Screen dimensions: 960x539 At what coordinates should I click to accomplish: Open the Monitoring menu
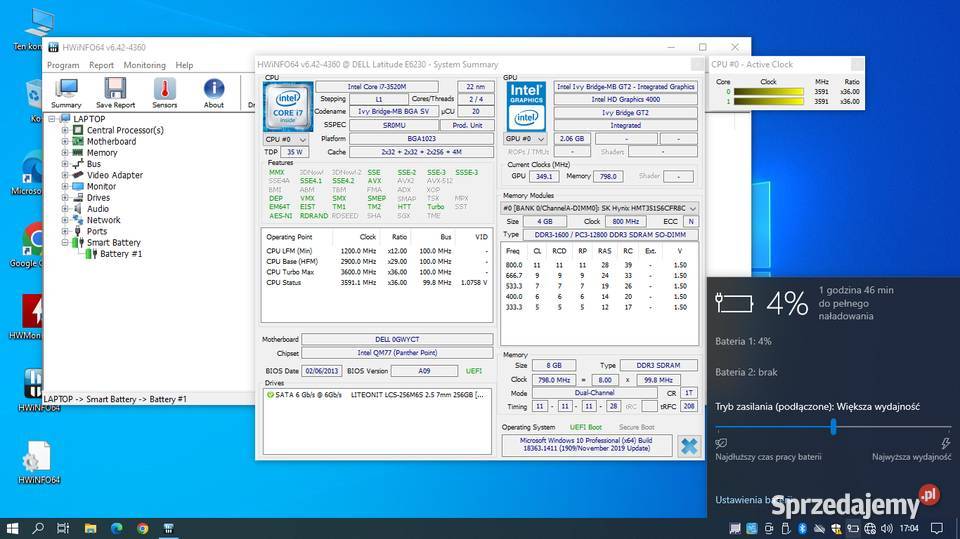pyautogui.click(x=144, y=65)
